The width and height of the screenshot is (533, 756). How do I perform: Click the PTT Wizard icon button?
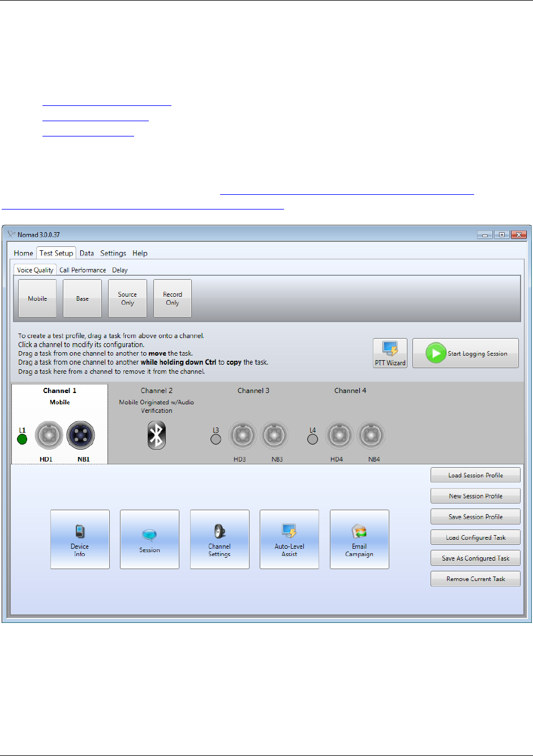click(x=390, y=353)
